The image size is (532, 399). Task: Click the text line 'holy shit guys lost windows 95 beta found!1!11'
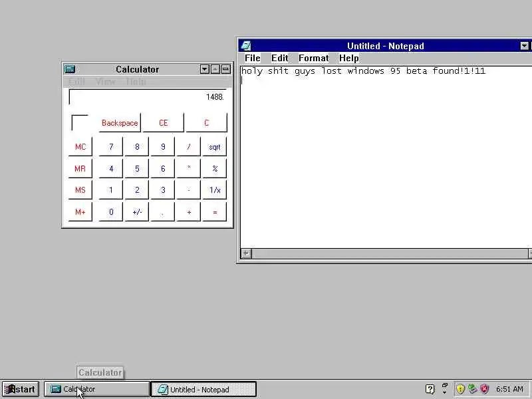pyautogui.click(x=363, y=71)
